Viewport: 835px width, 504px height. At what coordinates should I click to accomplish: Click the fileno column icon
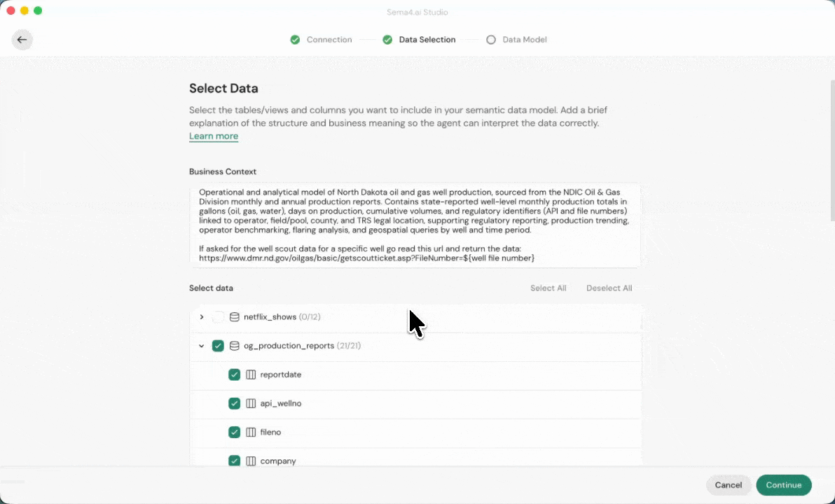tap(251, 432)
